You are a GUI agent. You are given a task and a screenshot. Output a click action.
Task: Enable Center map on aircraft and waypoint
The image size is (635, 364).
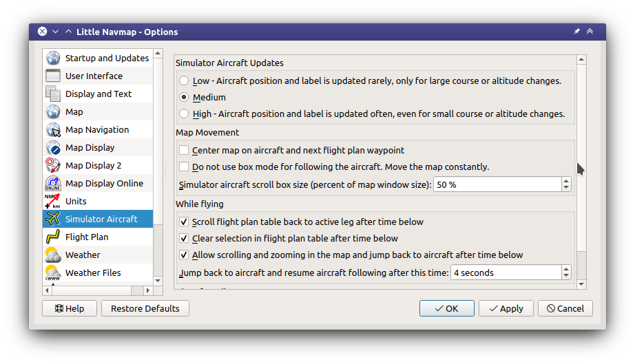[184, 151]
